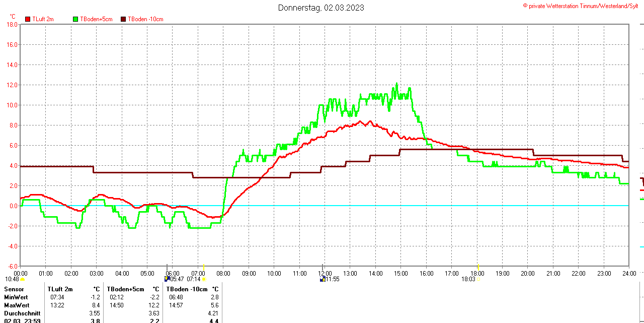Click the moon icon beside 11:55
Image resolution: width=644 pixels, height=323 pixels.
[322, 279]
